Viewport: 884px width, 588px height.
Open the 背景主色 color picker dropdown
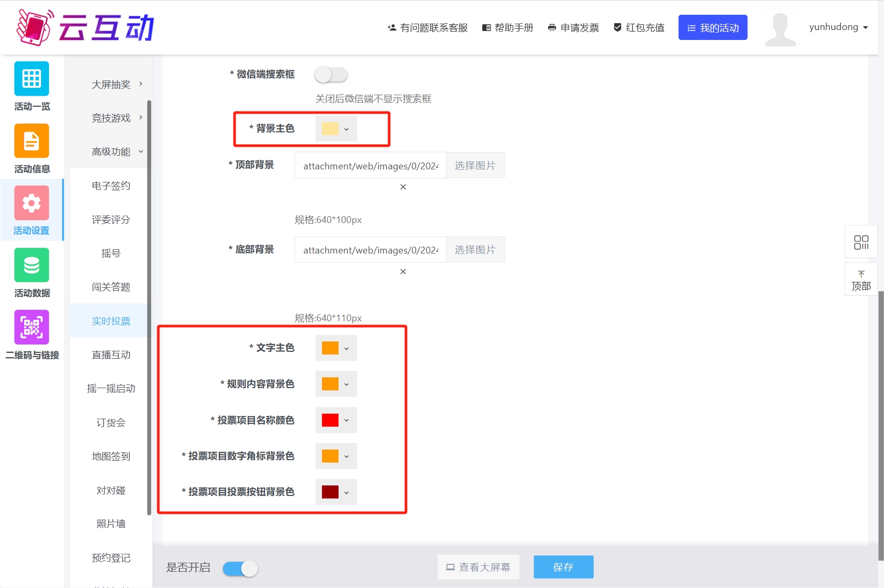click(336, 129)
